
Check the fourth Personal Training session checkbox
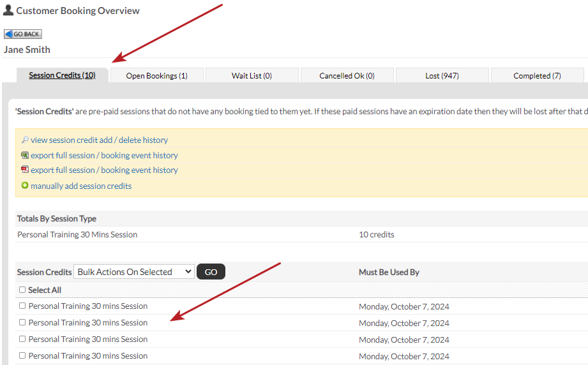click(22, 355)
